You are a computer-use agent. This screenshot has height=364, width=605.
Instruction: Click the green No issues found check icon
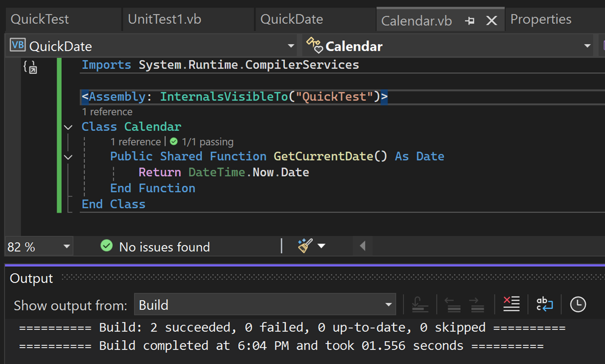[106, 247]
